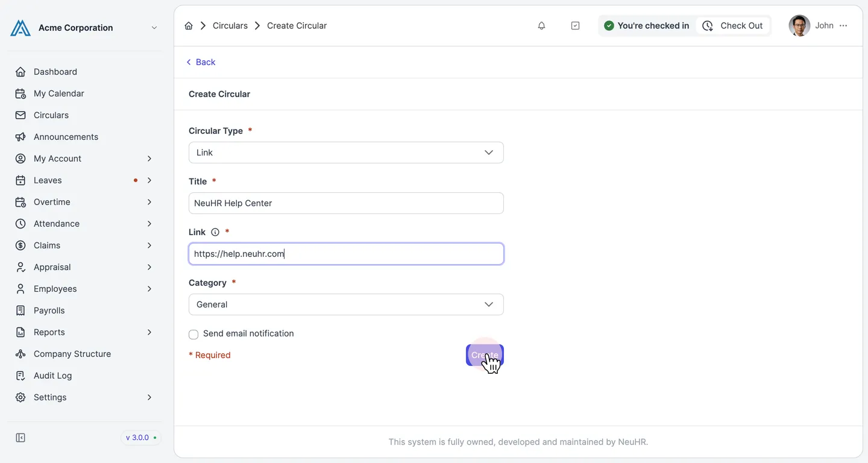Expand the Attendance submenu
Viewport: 868px width, 463px height.
[149, 224]
